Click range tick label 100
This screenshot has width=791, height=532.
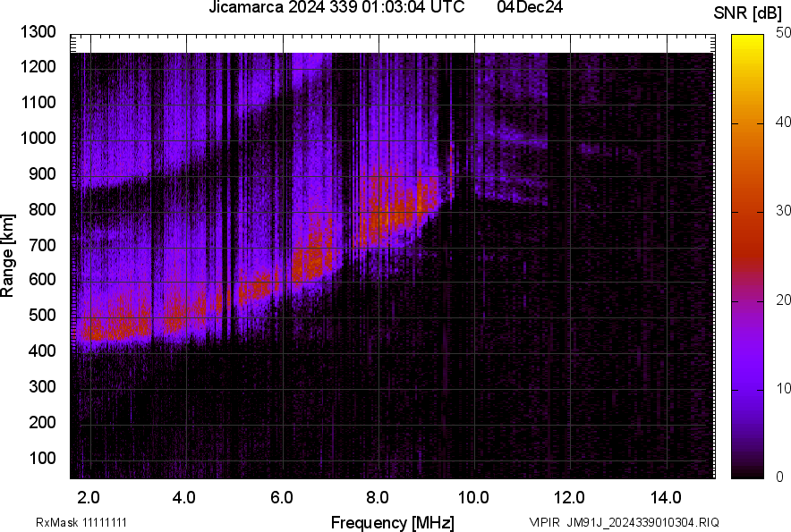(42, 458)
